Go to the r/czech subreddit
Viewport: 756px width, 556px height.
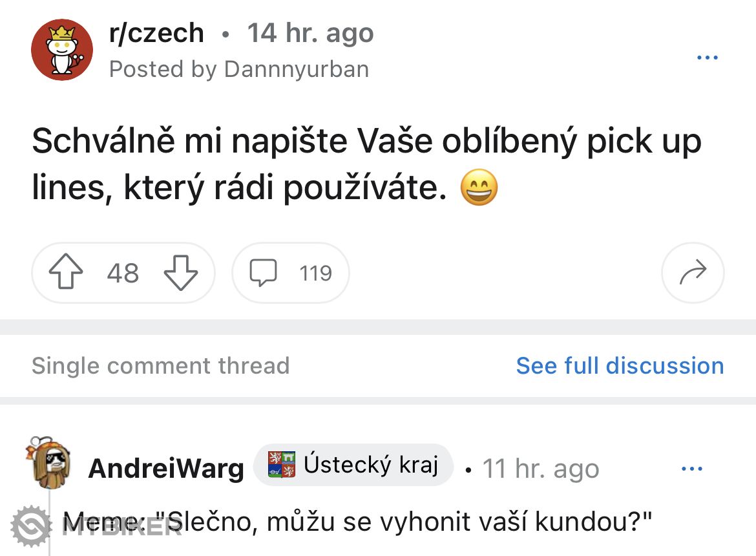[156, 33]
